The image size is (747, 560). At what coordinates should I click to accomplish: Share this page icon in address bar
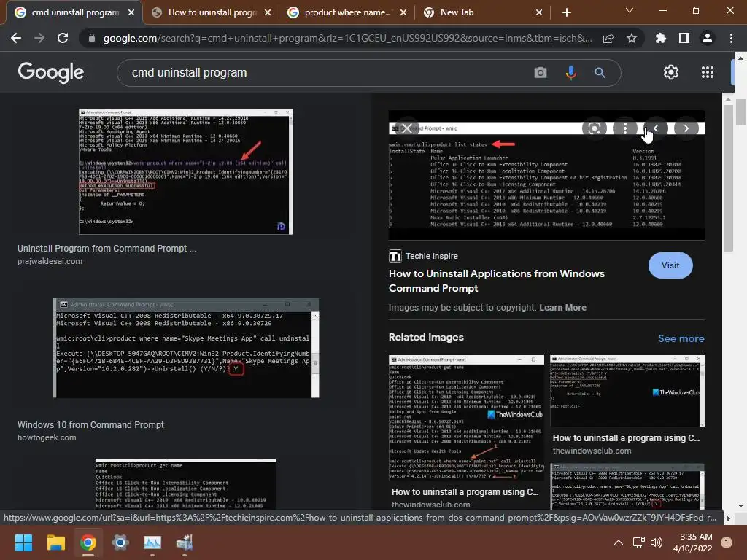[608, 38]
